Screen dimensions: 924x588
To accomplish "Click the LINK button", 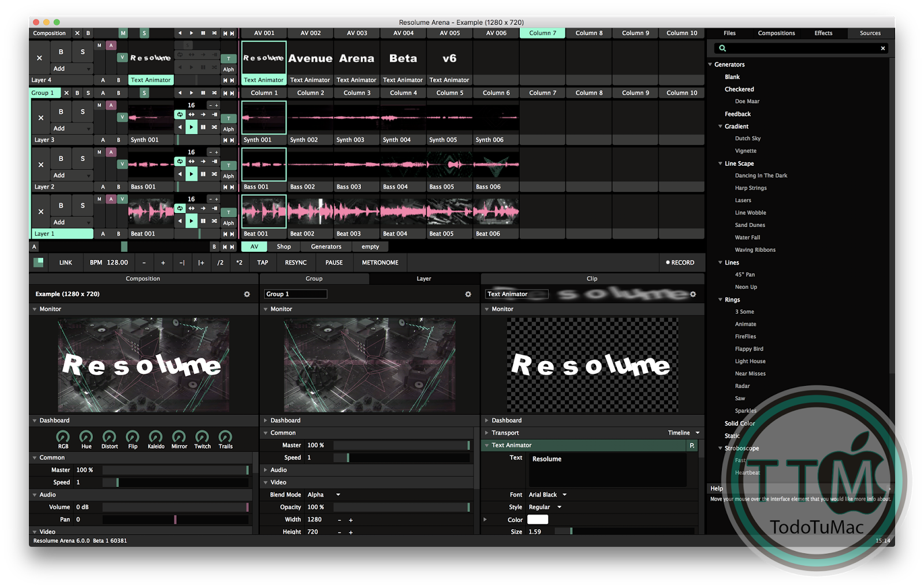I will point(66,263).
